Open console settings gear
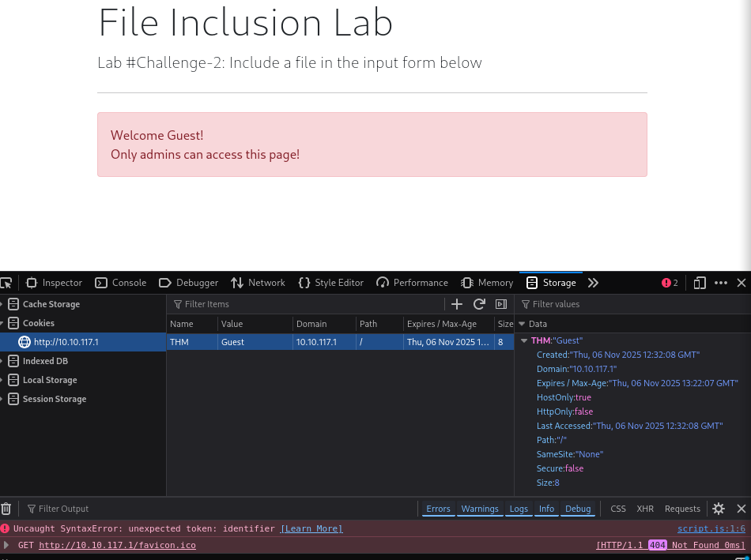This screenshot has width=751, height=560. (x=719, y=509)
